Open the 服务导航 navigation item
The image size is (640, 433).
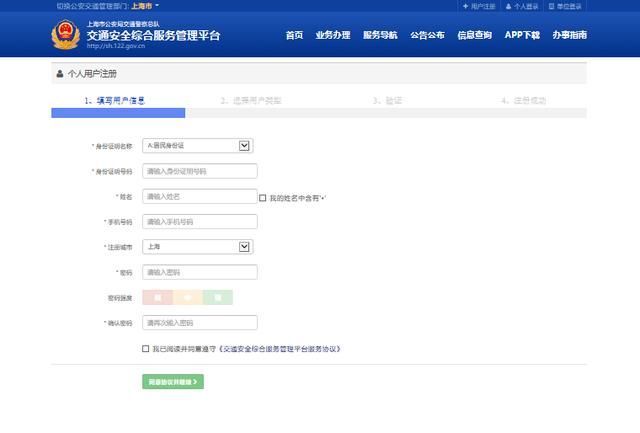[x=380, y=35]
